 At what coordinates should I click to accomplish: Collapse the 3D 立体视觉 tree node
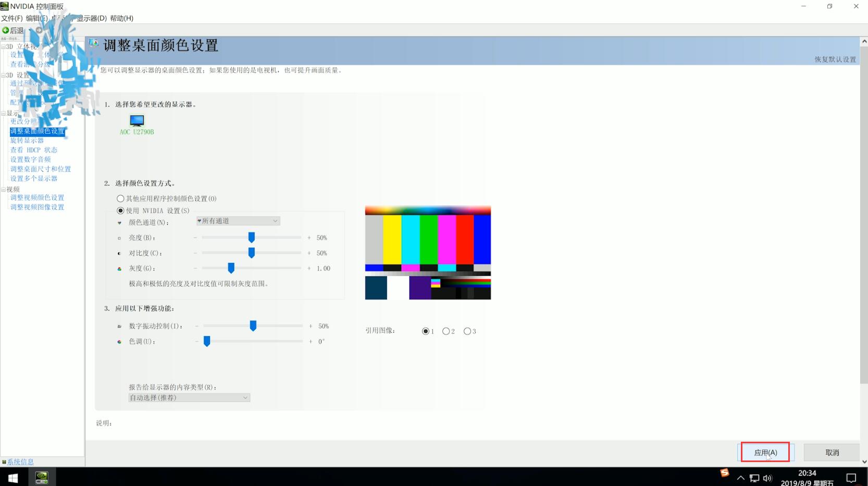coord(3,47)
